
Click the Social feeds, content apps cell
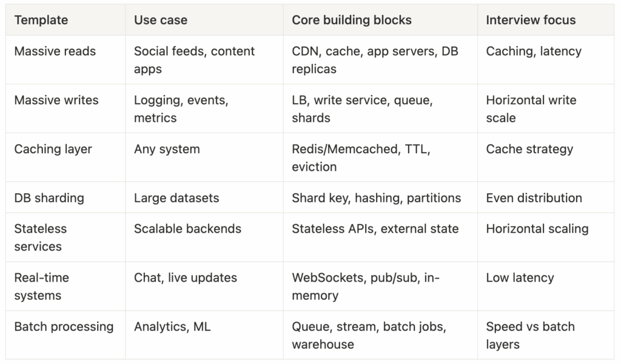pyautogui.click(x=194, y=59)
